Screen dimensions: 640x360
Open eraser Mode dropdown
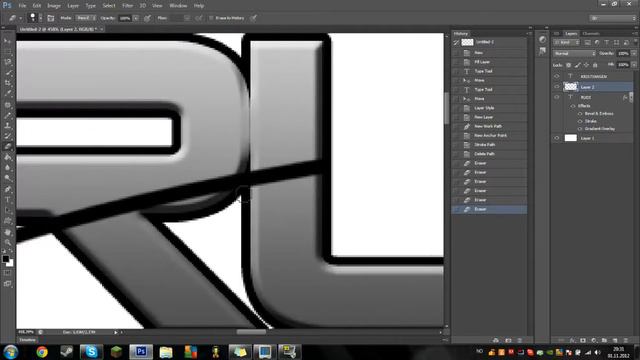86,18
